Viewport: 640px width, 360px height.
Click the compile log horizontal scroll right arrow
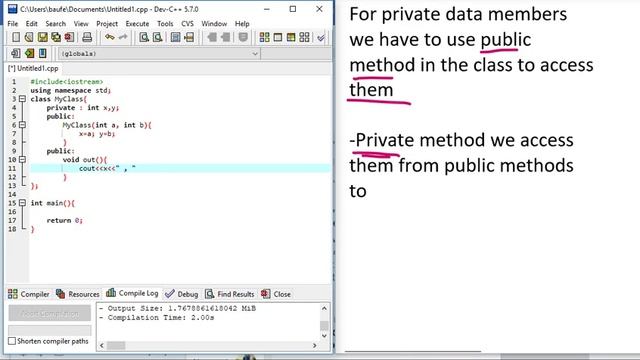314,346
